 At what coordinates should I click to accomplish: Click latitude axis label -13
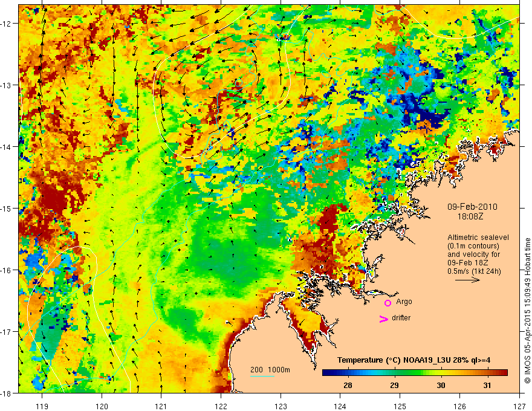[x=7, y=85]
